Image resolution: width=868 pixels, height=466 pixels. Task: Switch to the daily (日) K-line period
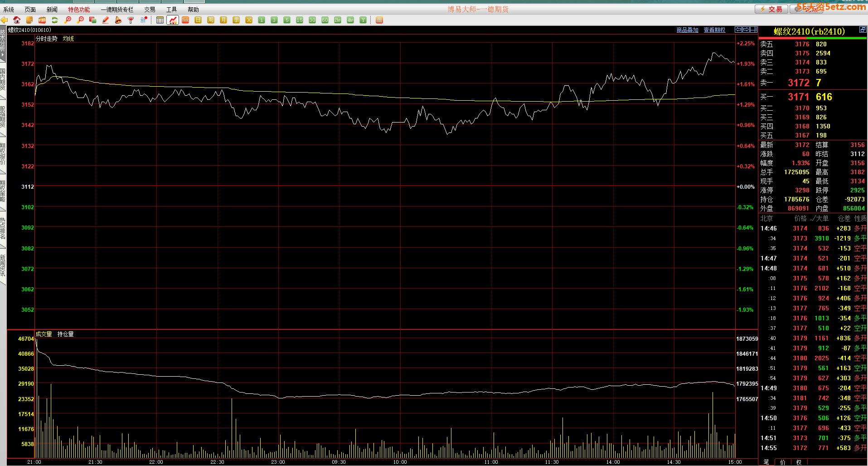pyautogui.click(x=198, y=20)
